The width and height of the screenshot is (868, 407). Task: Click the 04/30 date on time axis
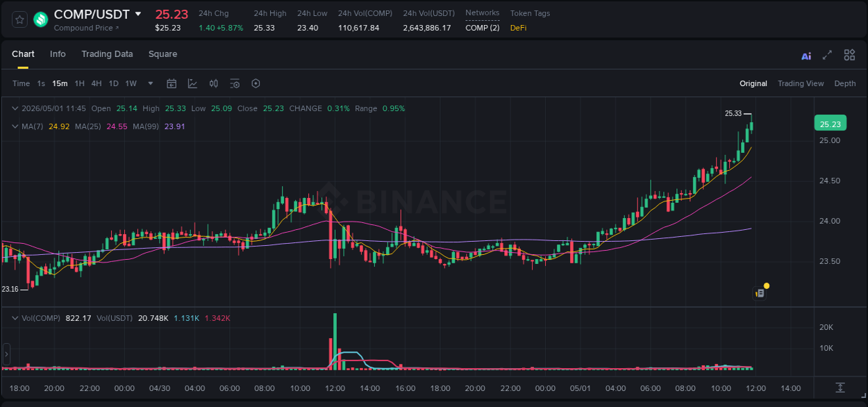click(x=160, y=388)
